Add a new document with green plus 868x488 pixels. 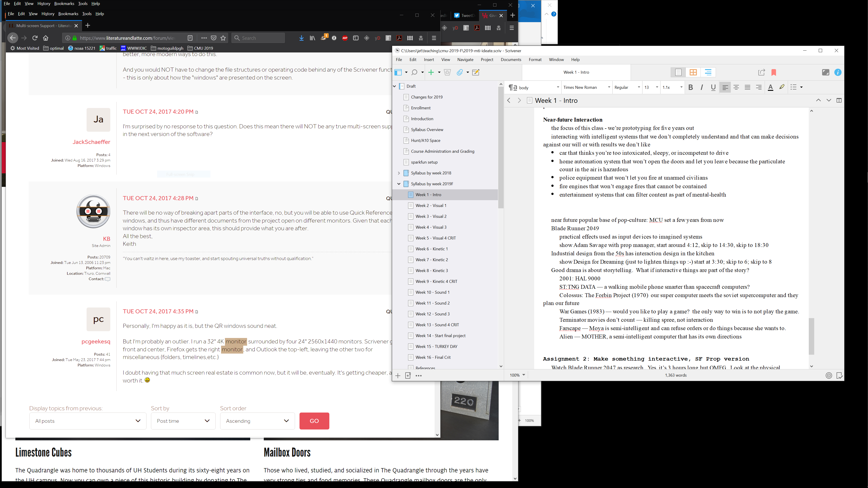tap(431, 72)
